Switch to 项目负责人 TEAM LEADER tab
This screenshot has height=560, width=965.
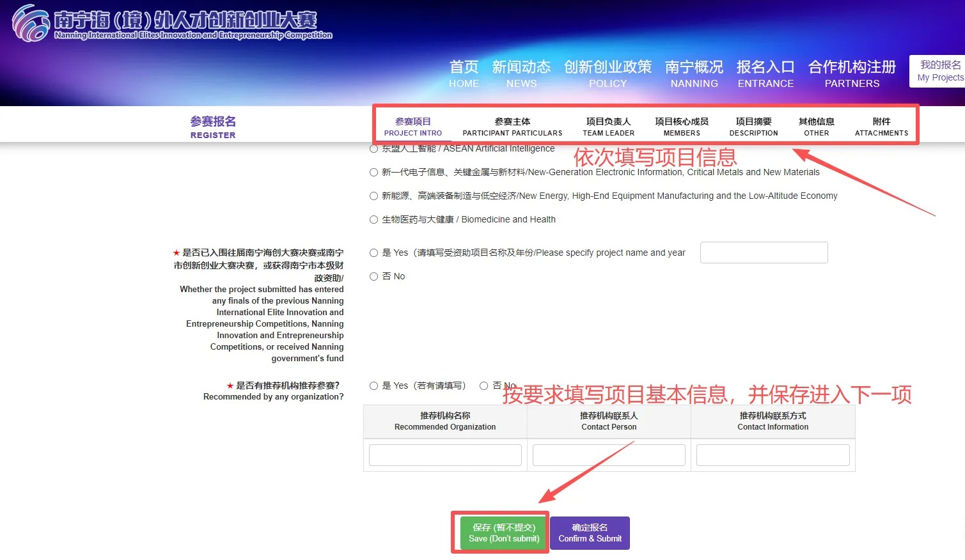[608, 127]
